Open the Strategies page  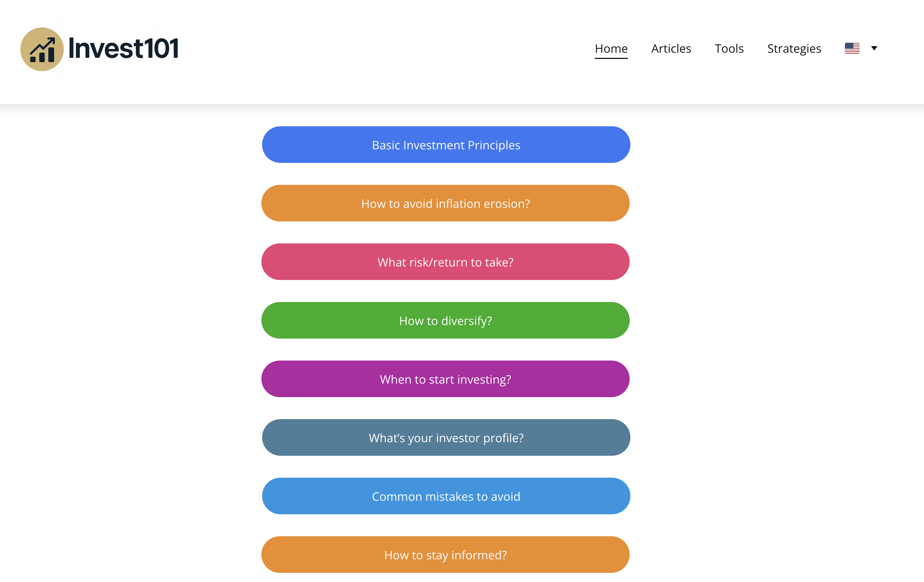tap(794, 48)
